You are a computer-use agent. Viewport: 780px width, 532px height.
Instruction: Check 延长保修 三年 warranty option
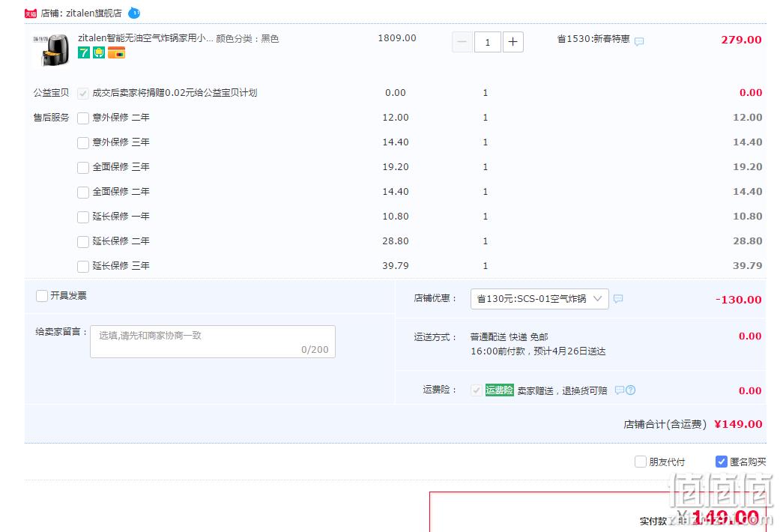pyautogui.click(x=83, y=267)
